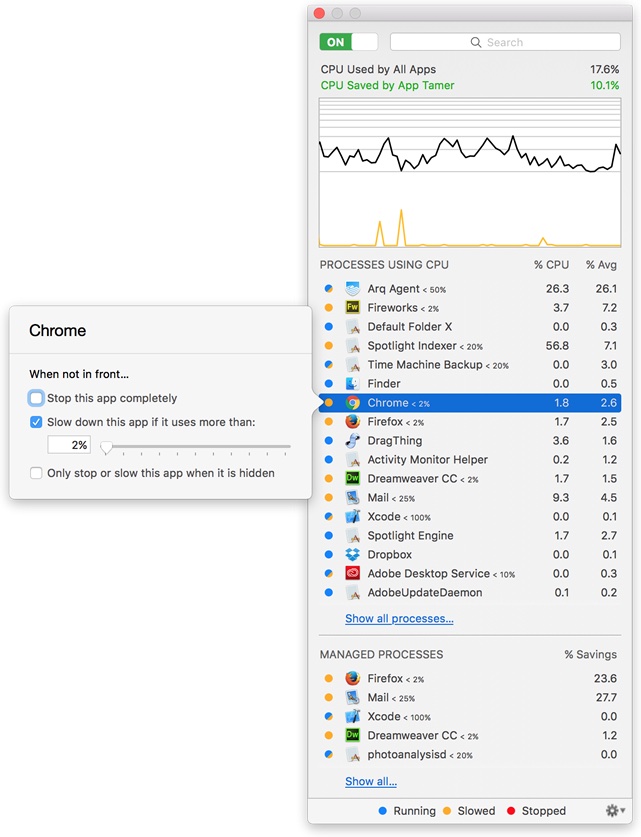Sort processes by % CPU column header
The width and height of the screenshot is (641, 837).
(x=551, y=265)
